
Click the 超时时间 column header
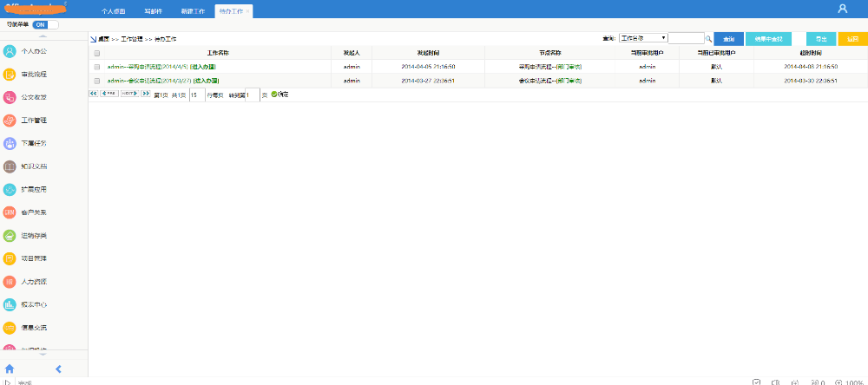click(811, 54)
